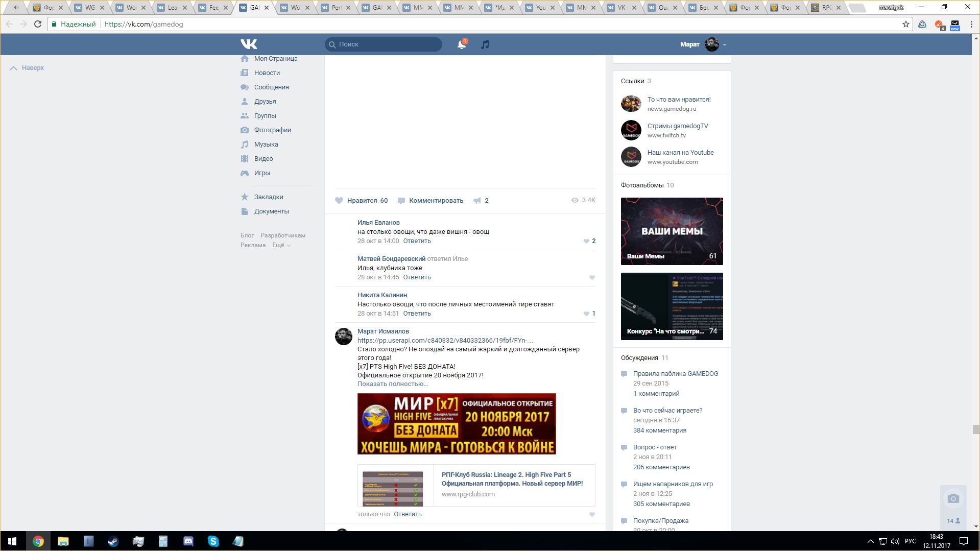The image size is (980, 551).
Task: Like the post with 60 likes
Action: (339, 201)
